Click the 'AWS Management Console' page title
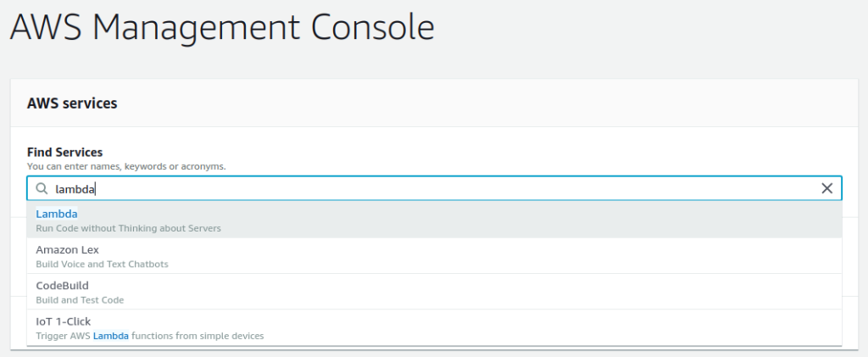The image size is (868, 357). click(x=222, y=28)
